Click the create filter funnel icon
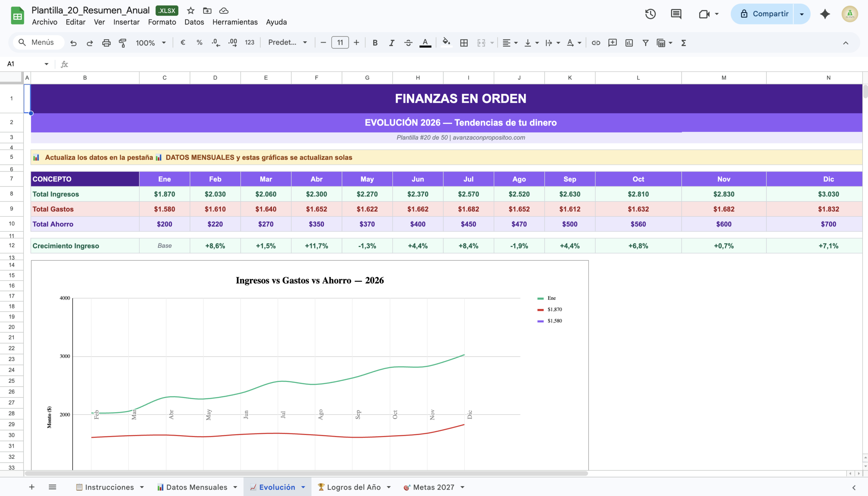The width and height of the screenshot is (868, 496). click(645, 43)
